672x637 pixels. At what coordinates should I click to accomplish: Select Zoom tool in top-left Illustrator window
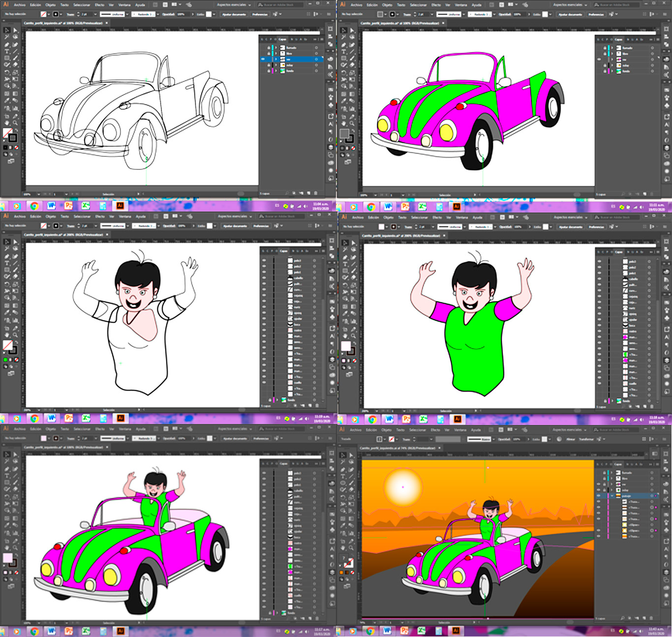click(x=15, y=123)
